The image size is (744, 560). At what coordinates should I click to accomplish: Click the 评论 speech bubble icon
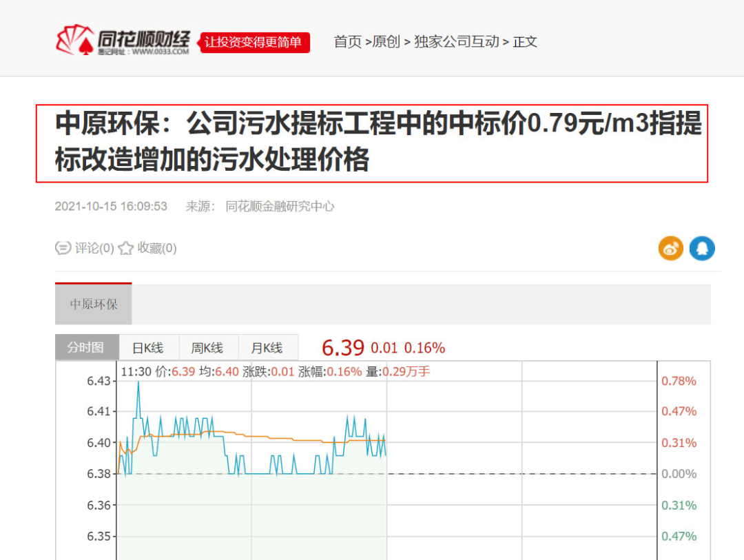(x=63, y=248)
